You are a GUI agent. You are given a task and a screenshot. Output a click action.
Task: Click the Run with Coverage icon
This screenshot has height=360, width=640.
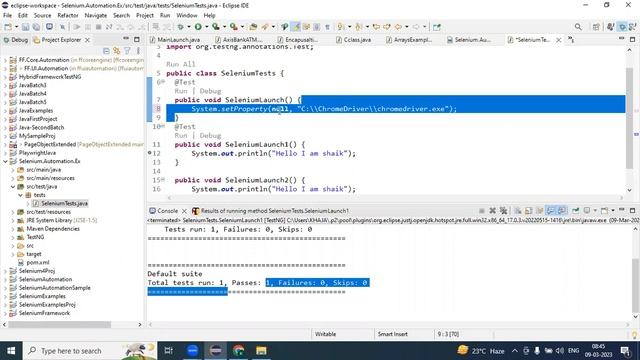[x=216, y=27]
